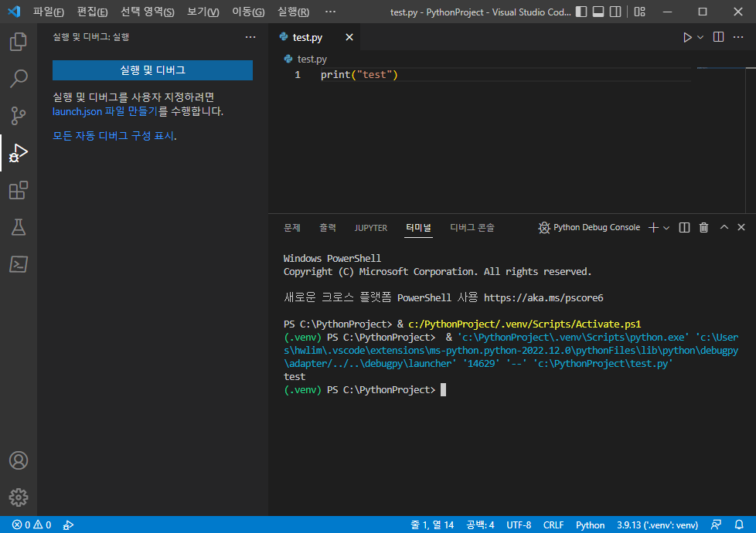The image size is (756, 533).
Task: Switch to the 디버그 콘솔 tab
Action: [472, 227]
